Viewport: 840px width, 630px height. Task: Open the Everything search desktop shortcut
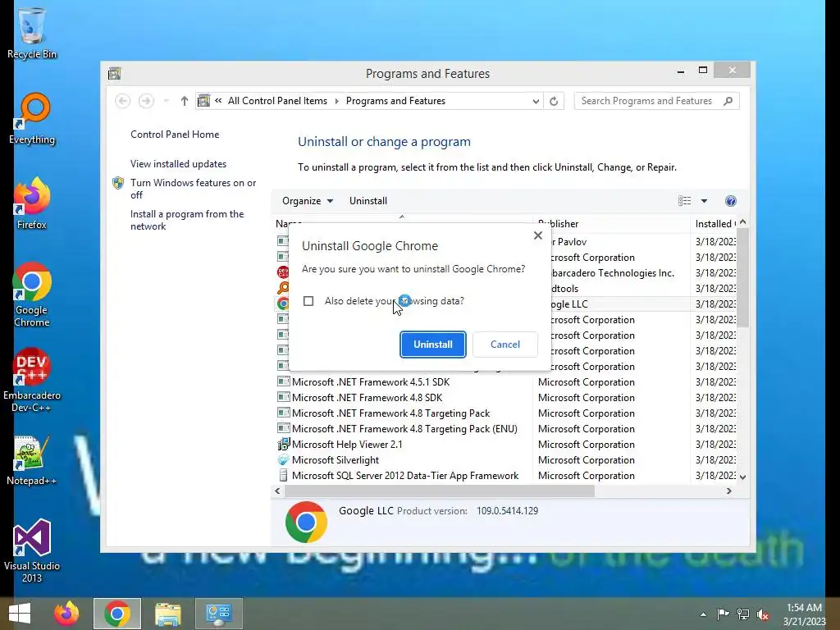pos(32,118)
